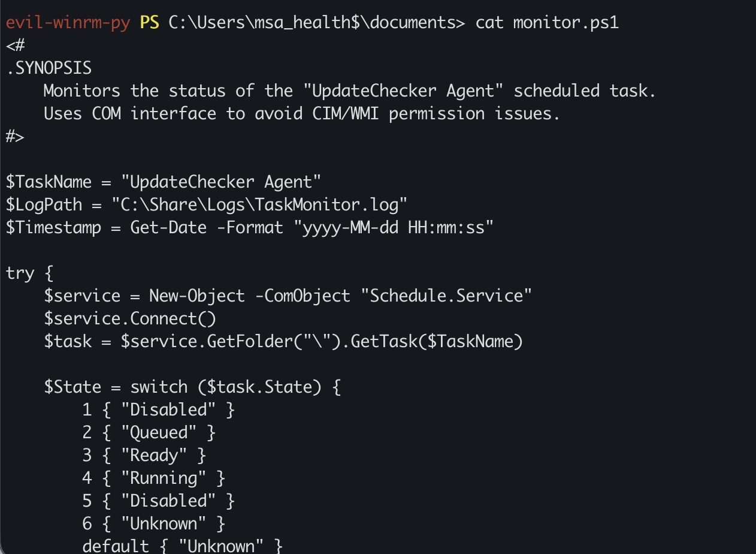Click the $TaskName variable declaration
The height and width of the screenshot is (554, 756).
pyautogui.click(x=164, y=182)
